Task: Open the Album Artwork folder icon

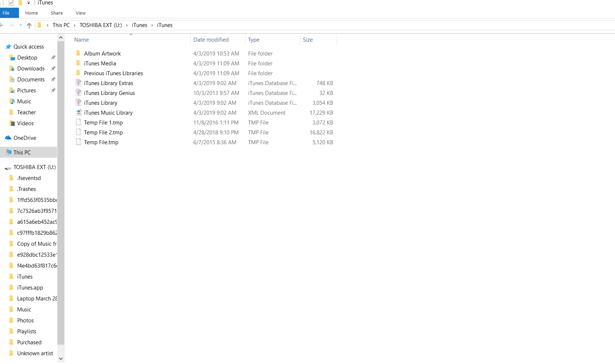Action: point(78,53)
